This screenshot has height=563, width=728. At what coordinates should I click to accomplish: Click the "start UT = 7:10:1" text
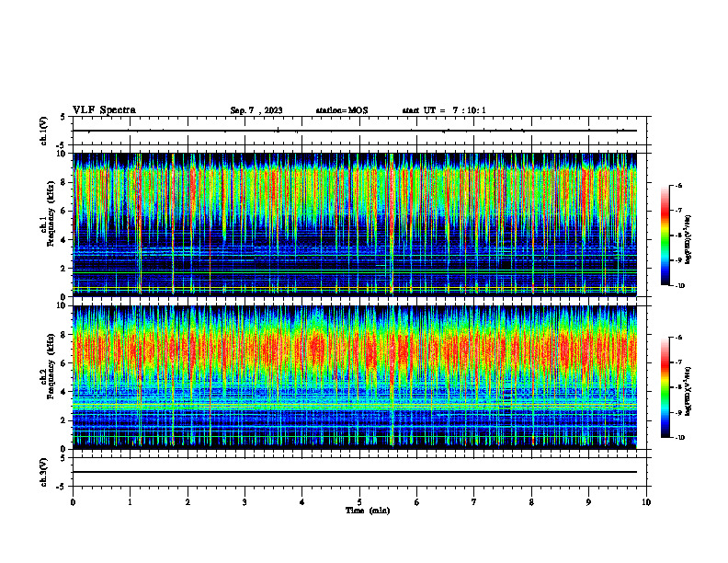tap(444, 110)
